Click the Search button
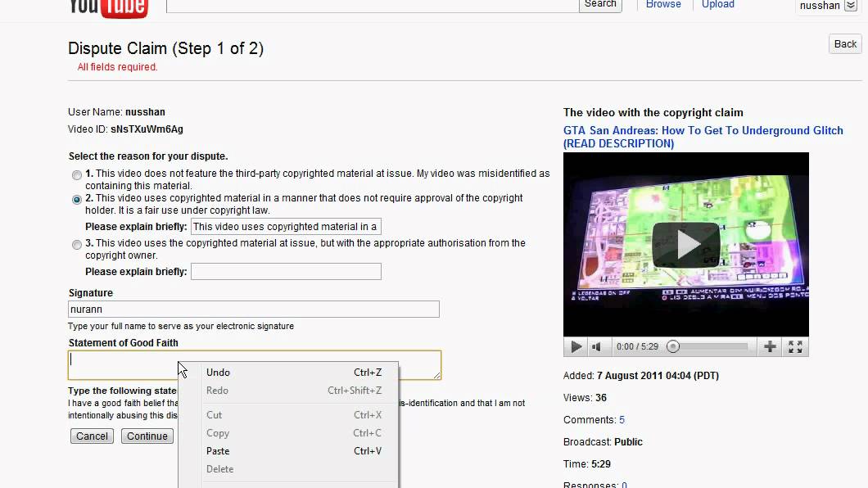This screenshot has height=488, width=868. 600,5
